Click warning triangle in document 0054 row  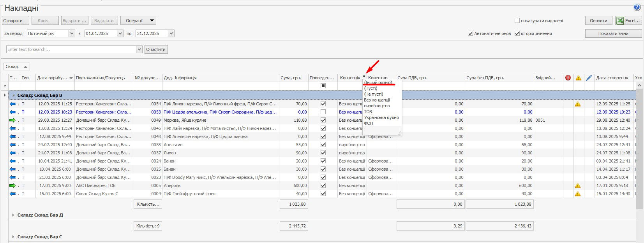click(x=578, y=104)
